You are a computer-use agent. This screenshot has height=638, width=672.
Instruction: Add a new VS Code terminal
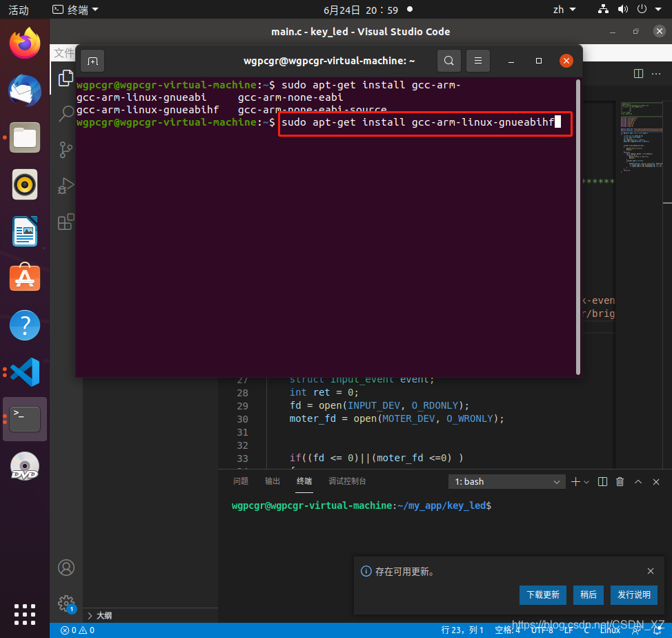coord(575,482)
